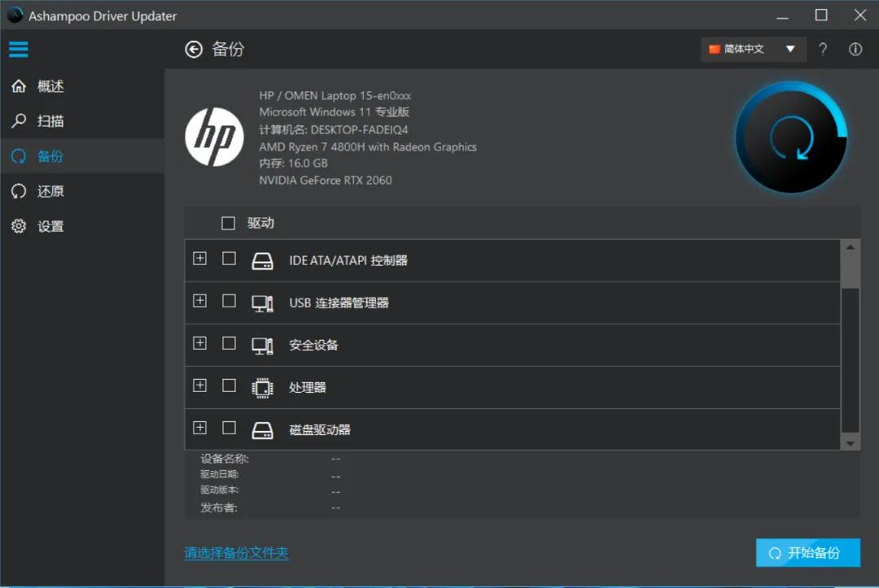Open the 请选择备份文件夹 link
This screenshot has width=879, height=588.
pyautogui.click(x=236, y=553)
